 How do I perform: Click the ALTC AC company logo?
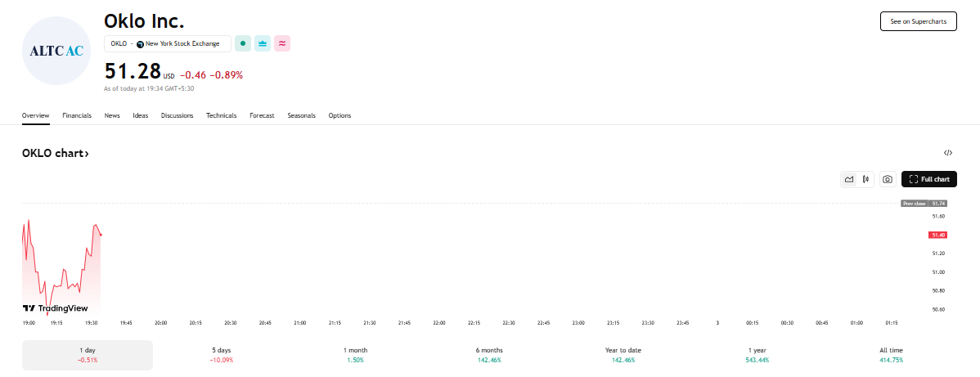pos(56,51)
